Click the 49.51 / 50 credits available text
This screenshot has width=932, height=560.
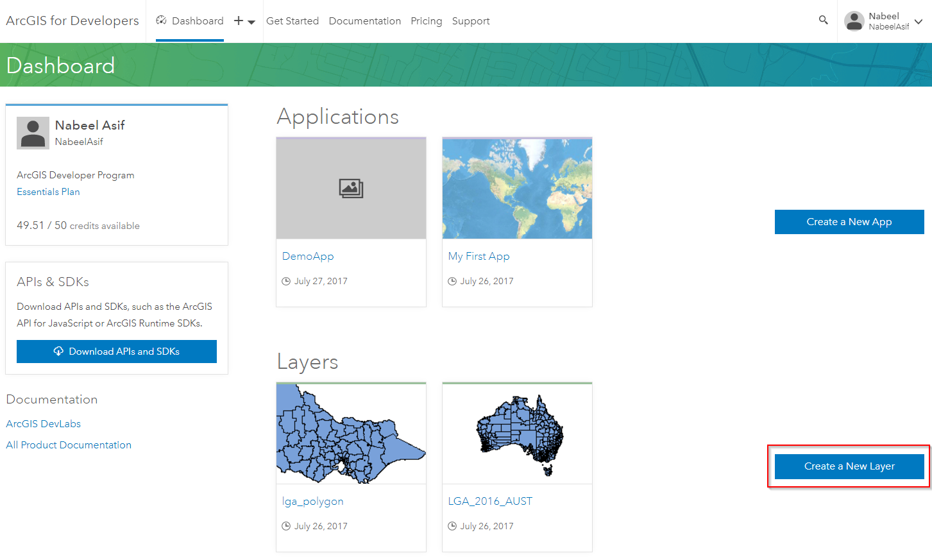coord(78,225)
